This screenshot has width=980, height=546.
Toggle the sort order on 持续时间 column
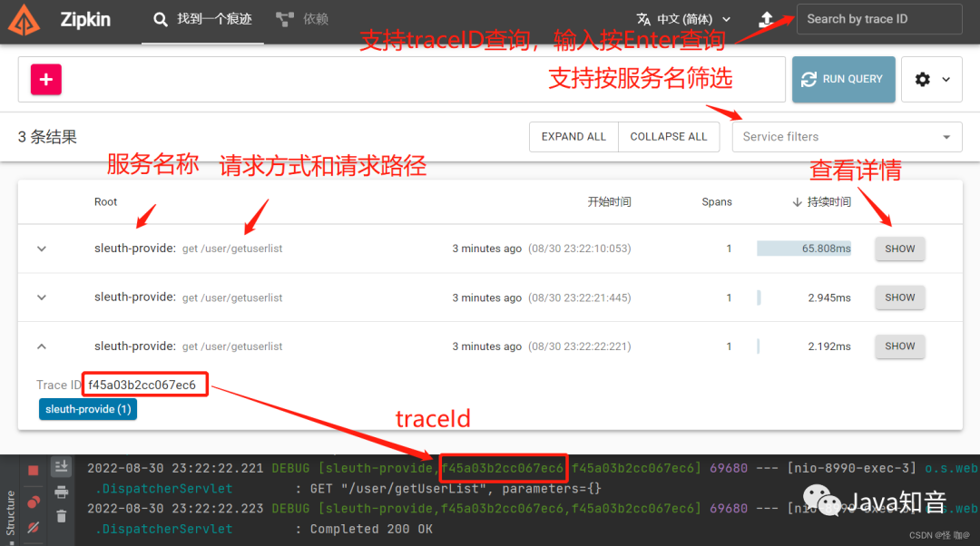pos(820,201)
